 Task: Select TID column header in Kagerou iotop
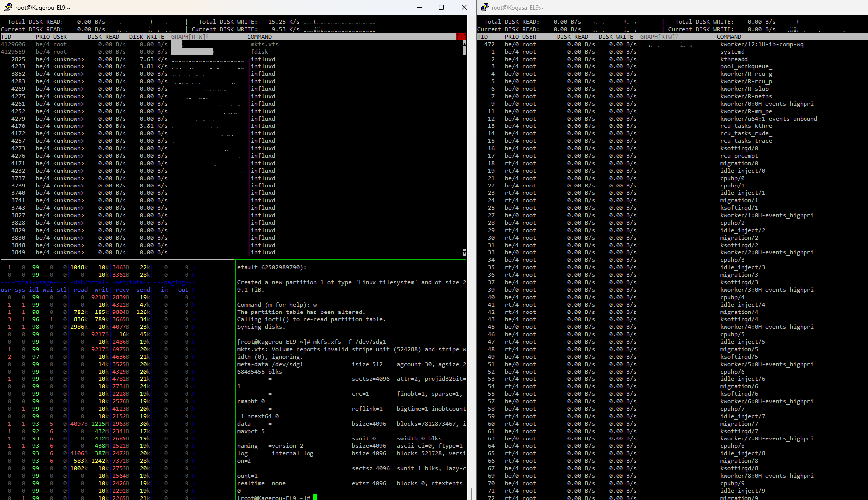[6, 37]
